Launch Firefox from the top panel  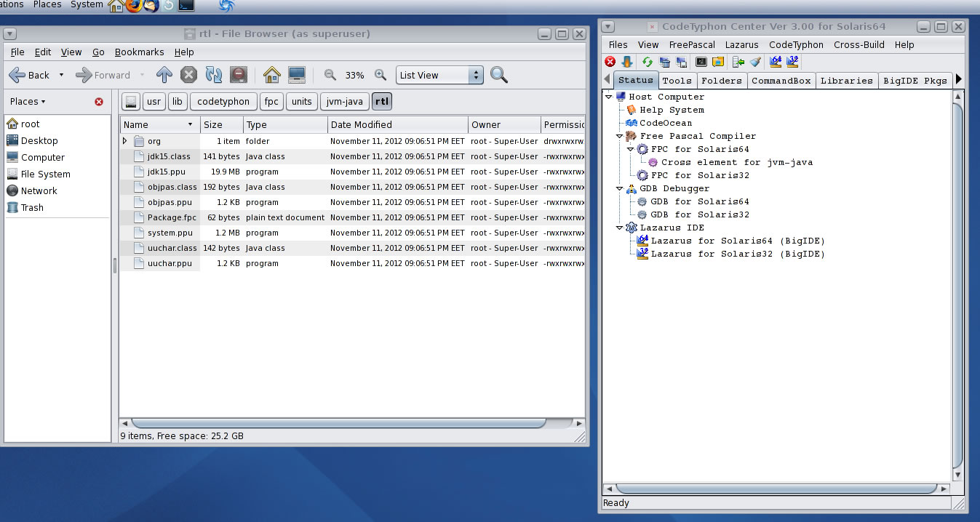click(x=133, y=6)
